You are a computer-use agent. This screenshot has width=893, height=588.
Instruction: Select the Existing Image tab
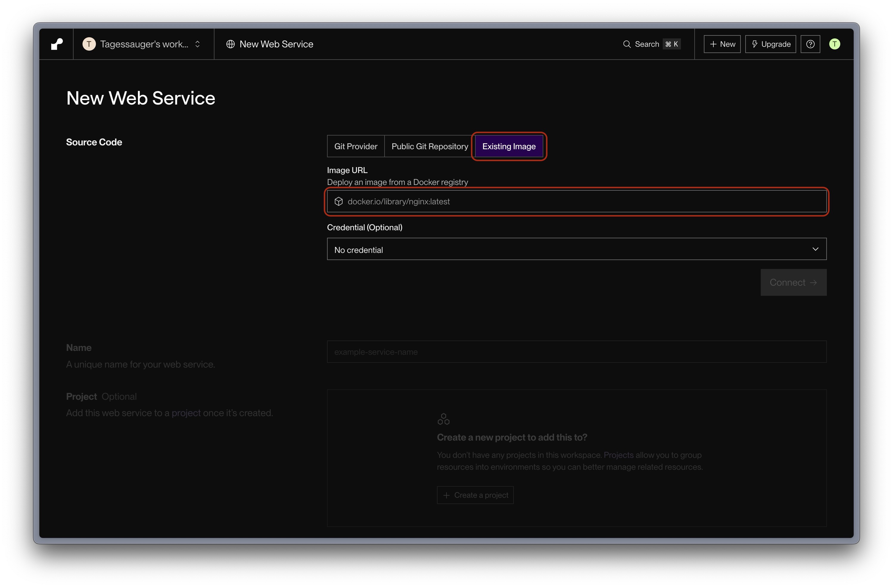click(x=509, y=146)
